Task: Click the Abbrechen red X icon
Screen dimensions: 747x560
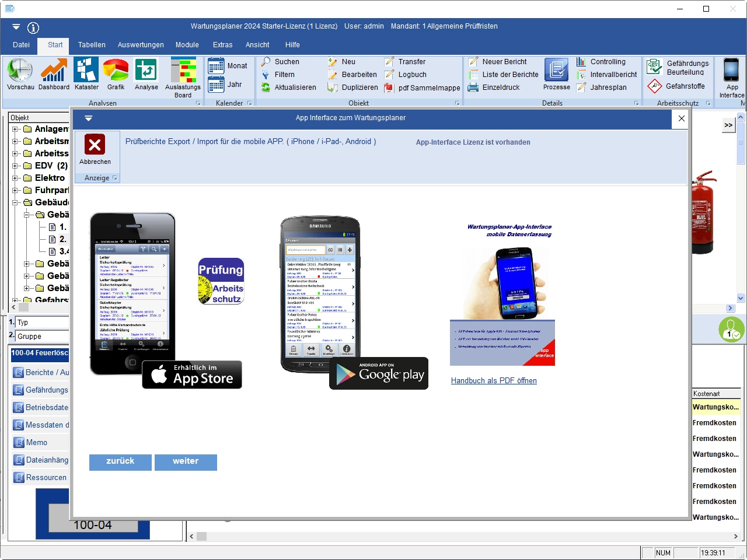Action: point(95,145)
